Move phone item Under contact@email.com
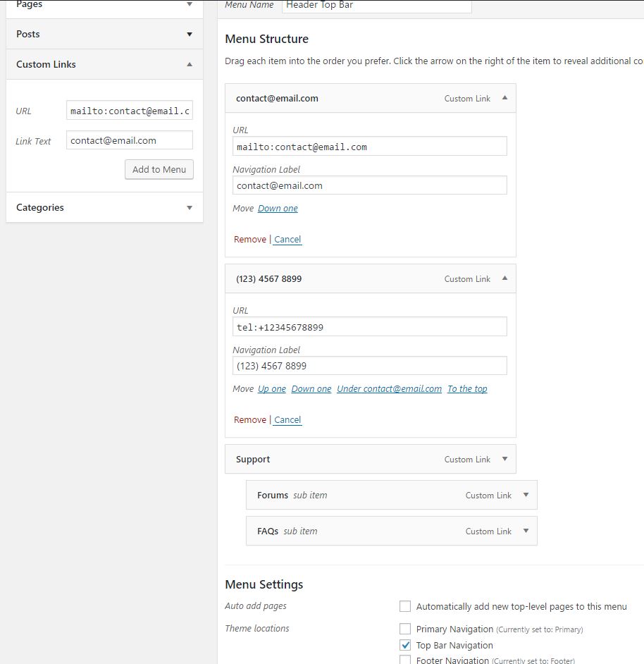The height and width of the screenshot is (664, 644). tap(389, 388)
